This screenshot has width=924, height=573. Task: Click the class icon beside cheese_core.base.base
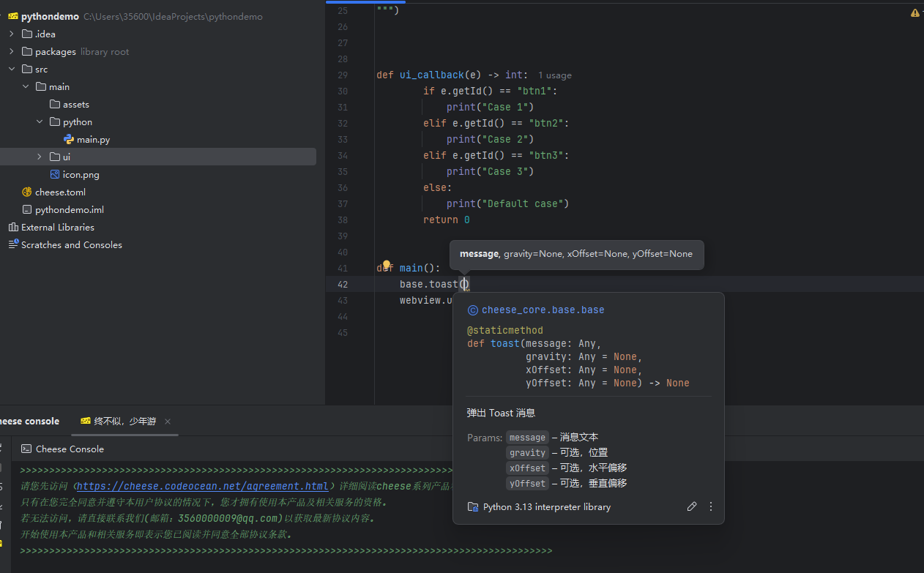tap(472, 310)
